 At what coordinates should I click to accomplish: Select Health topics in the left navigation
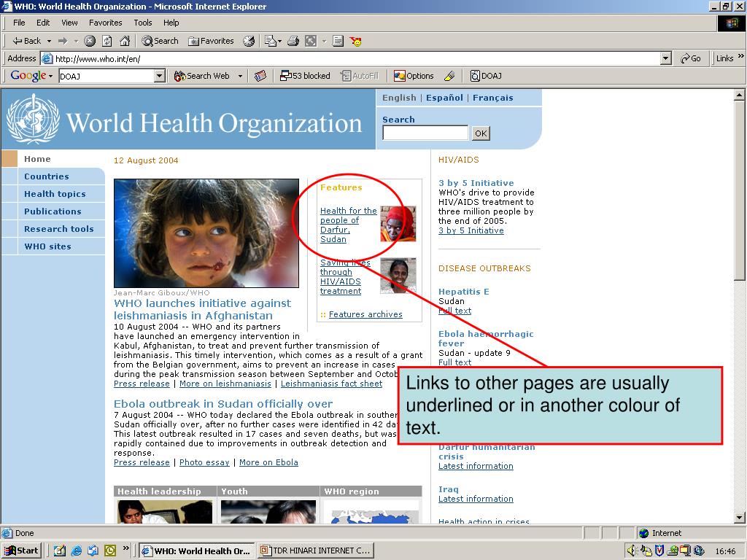click(55, 194)
